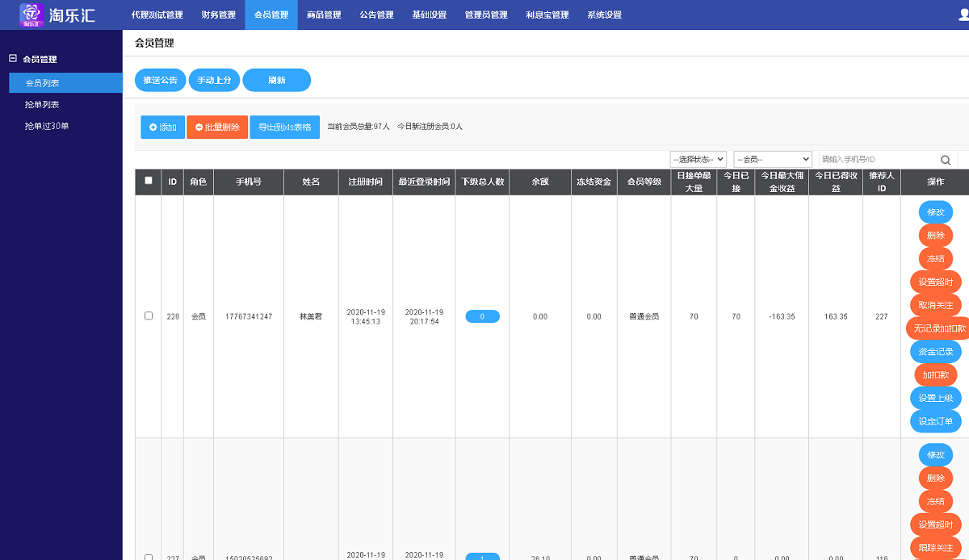
Task: Click the 淘乐汇 logo icon
Action: (x=32, y=15)
